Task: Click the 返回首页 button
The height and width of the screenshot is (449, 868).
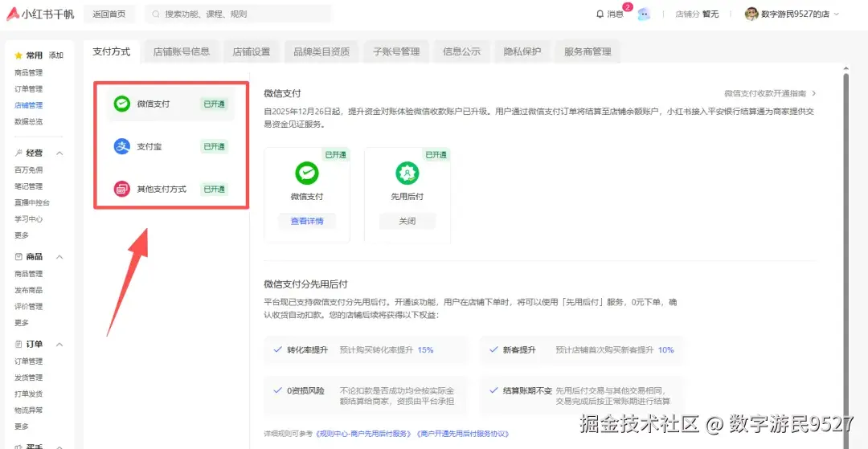Action: [x=109, y=14]
